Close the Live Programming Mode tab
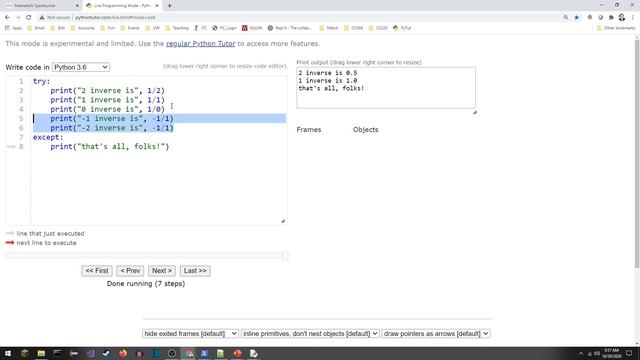 tap(157, 6)
